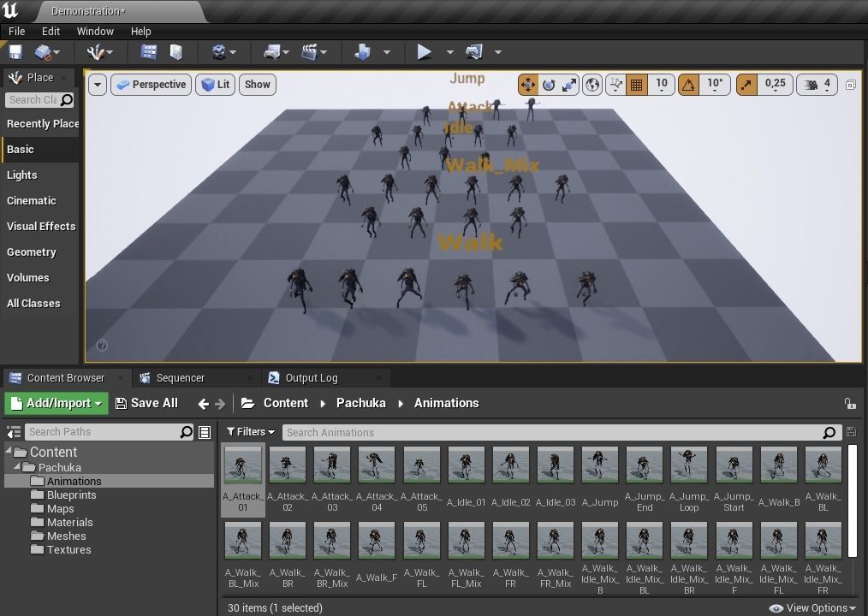Open the Settings gear toolbar icon

click(x=219, y=52)
